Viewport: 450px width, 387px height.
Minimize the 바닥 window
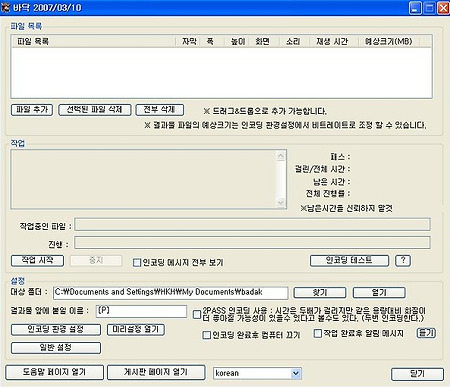(415, 8)
